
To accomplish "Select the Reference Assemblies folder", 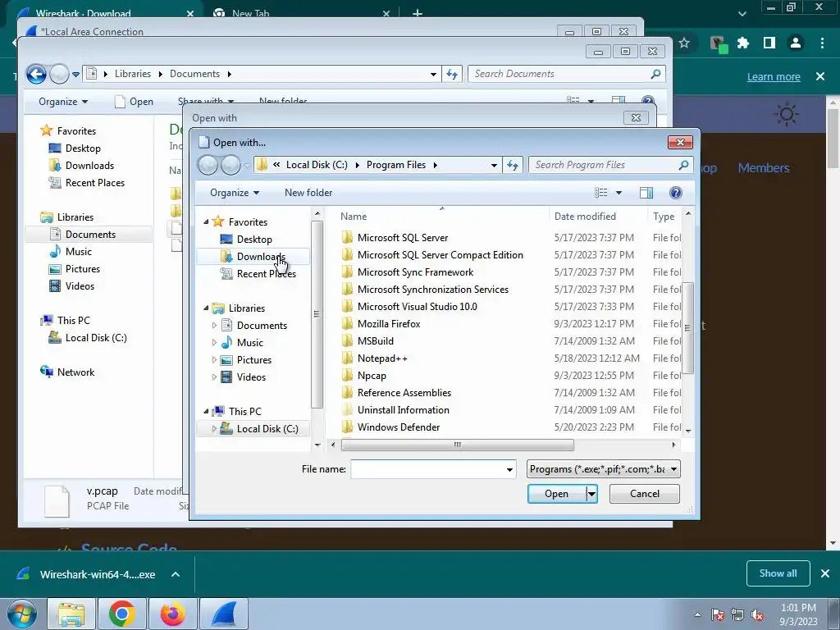I will 404,393.
